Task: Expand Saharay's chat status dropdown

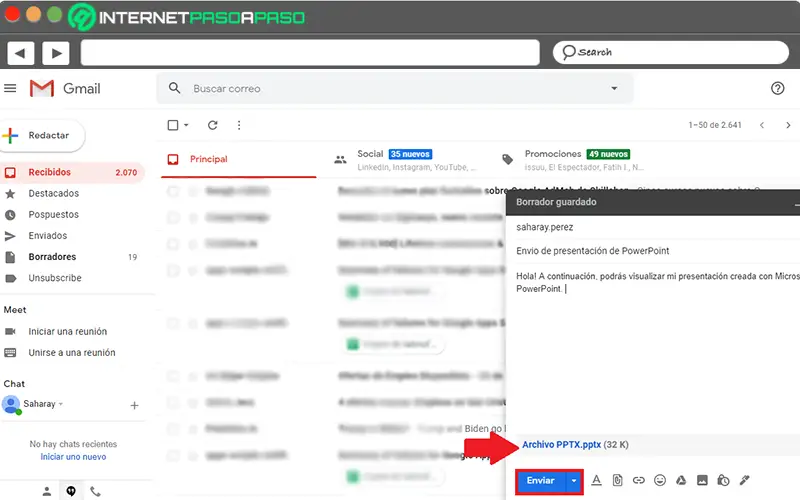Action: (61, 404)
